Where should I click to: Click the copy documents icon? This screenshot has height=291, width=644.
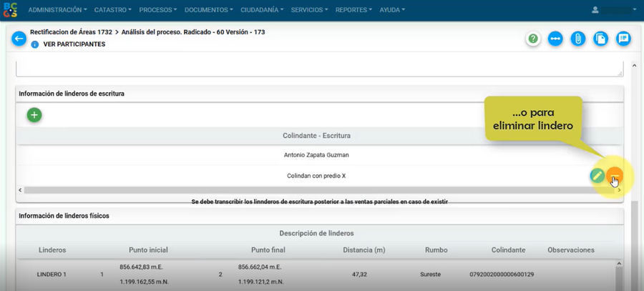(601, 39)
